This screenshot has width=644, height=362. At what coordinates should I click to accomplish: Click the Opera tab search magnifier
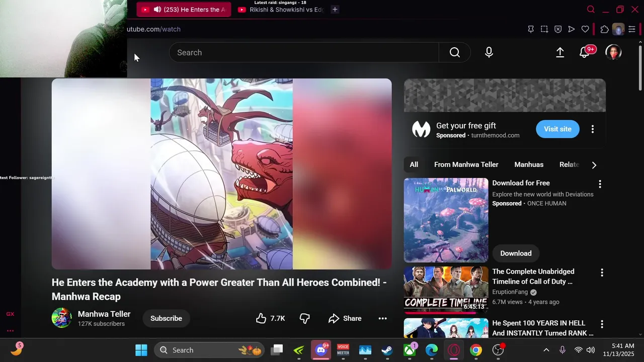tap(591, 10)
